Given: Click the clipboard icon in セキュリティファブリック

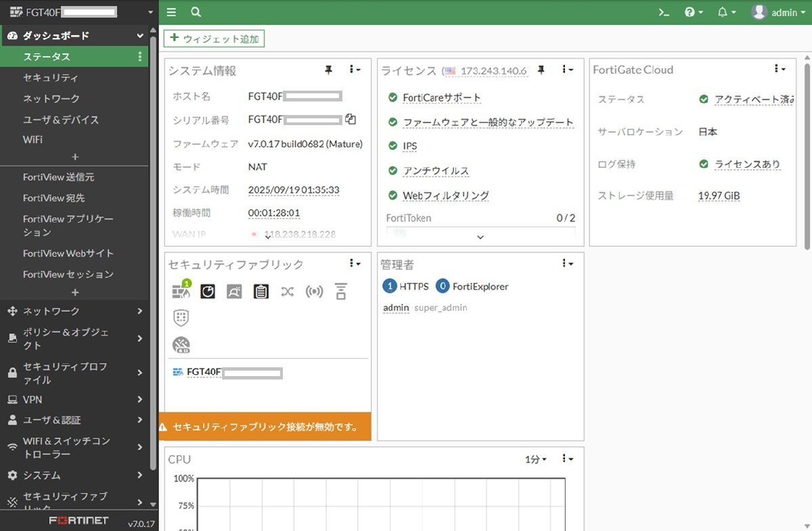Looking at the screenshot, I should point(261,292).
